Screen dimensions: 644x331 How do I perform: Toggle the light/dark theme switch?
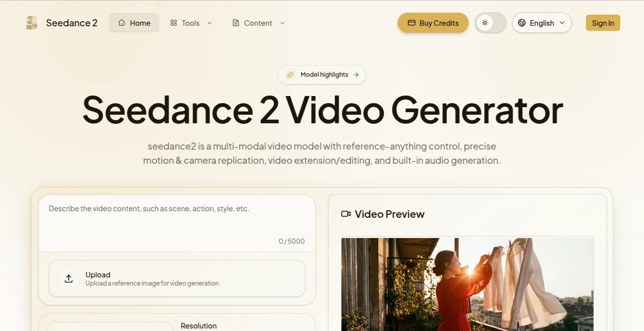coord(490,23)
